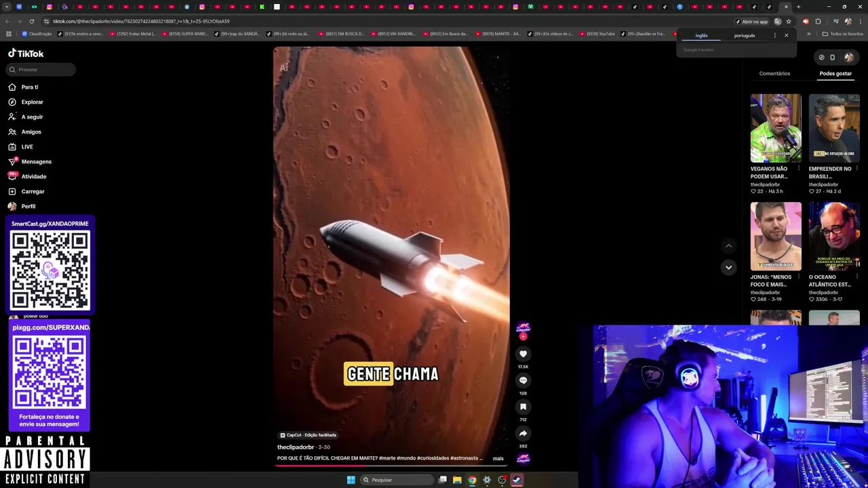Image resolution: width=868 pixels, height=488 pixels.
Task: Open the Classificação bookmark
Action: (x=37, y=34)
